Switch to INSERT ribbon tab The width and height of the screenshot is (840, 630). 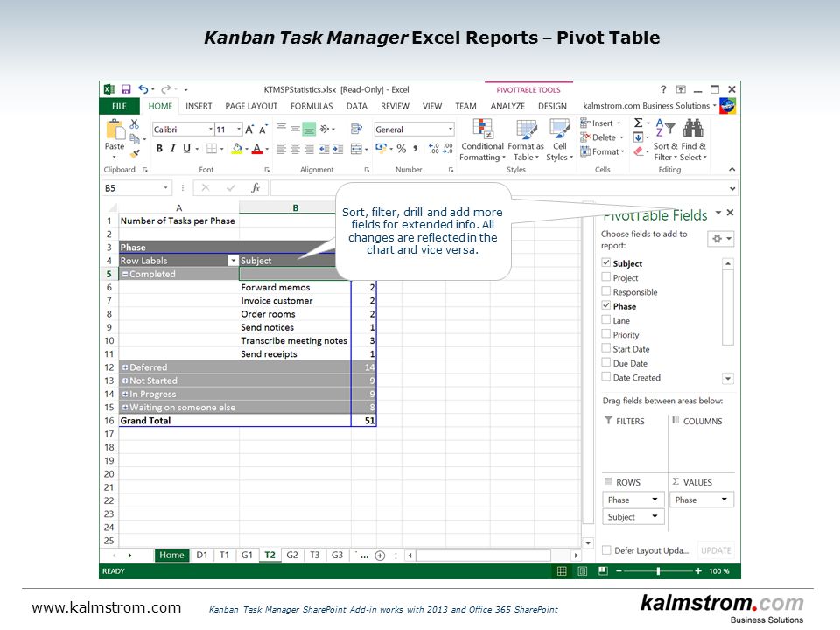coord(199,106)
